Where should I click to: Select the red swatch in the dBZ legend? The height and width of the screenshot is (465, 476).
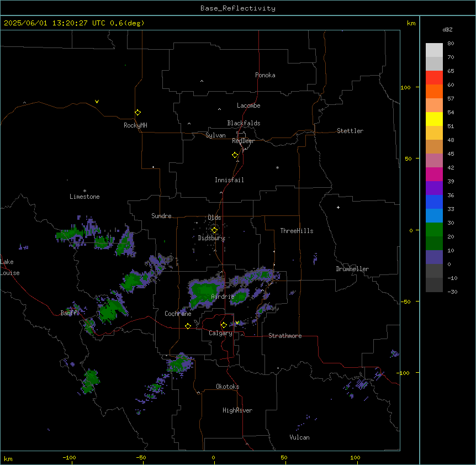click(x=434, y=78)
